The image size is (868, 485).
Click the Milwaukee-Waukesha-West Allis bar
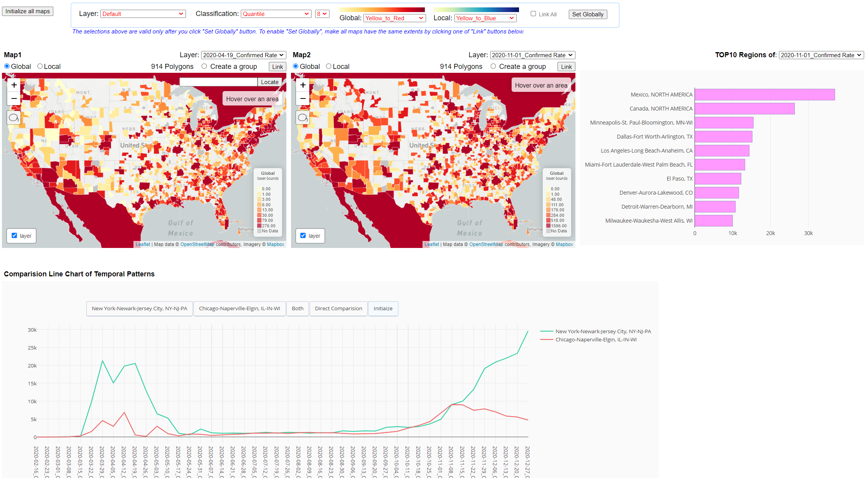714,221
